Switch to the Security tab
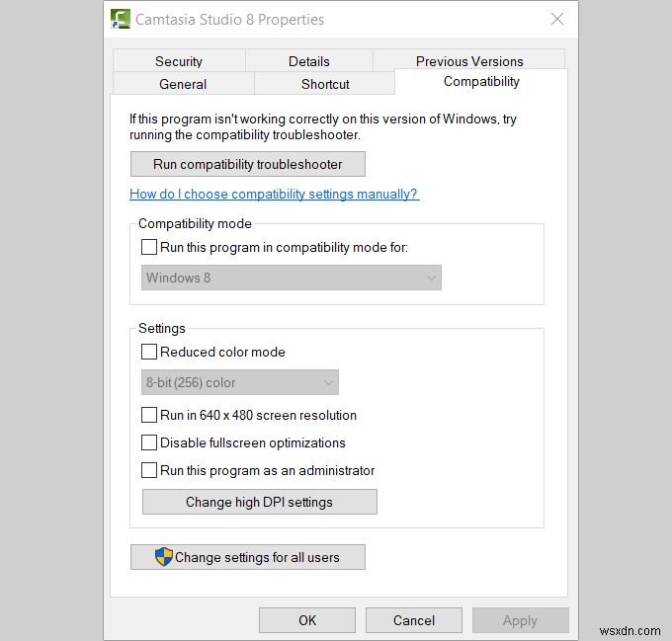672x641 pixels. [x=179, y=61]
